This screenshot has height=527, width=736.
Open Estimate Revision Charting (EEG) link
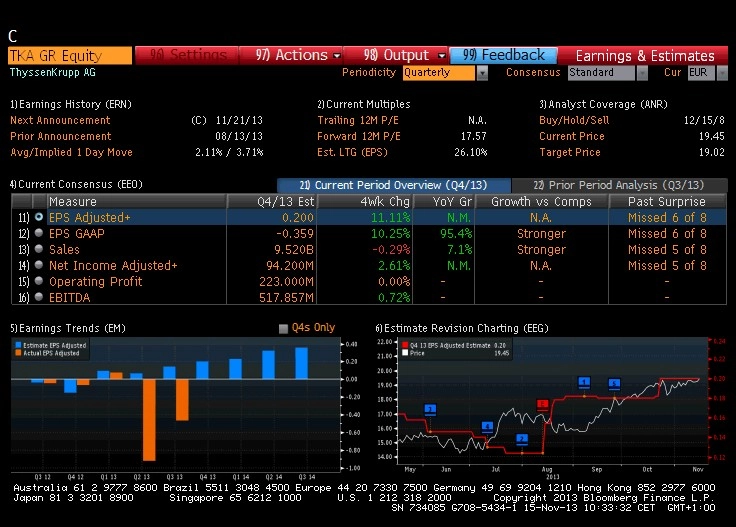pos(462,328)
